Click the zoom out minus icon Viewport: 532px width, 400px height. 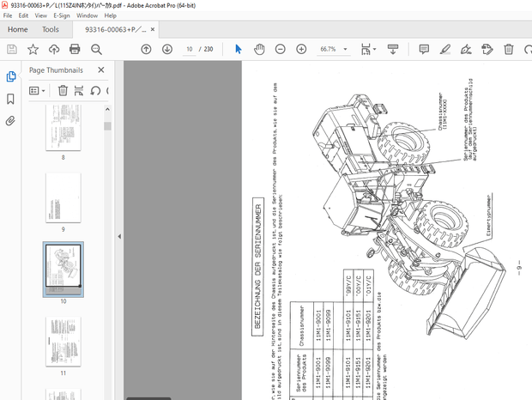(281, 50)
